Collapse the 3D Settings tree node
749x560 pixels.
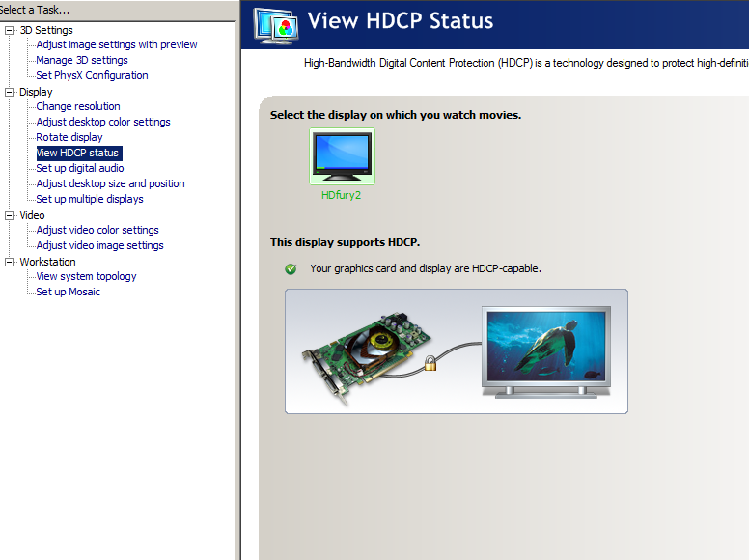10,30
